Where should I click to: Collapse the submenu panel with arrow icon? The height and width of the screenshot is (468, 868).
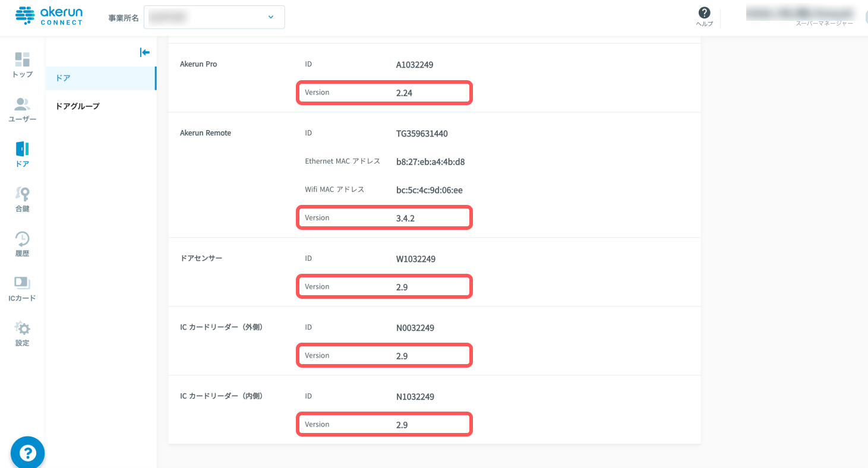(144, 52)
